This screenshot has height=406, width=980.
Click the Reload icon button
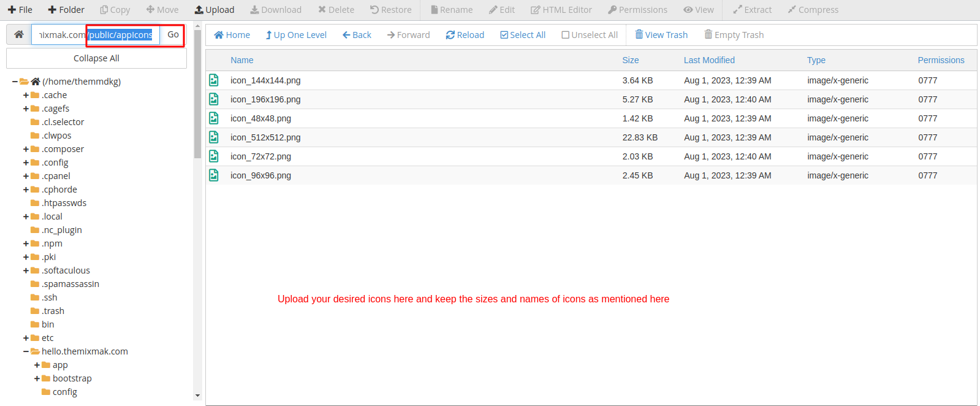click(450, 35)
